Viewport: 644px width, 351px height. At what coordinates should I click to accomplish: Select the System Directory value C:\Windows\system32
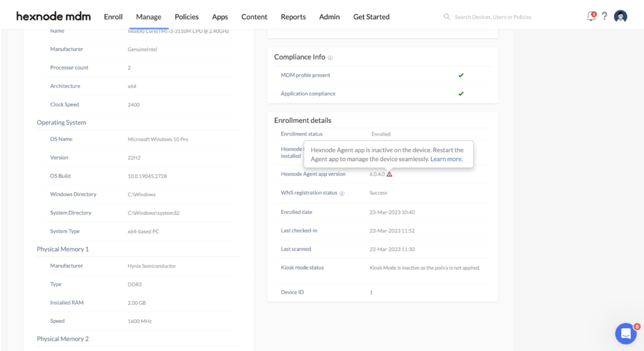[153, 213]
